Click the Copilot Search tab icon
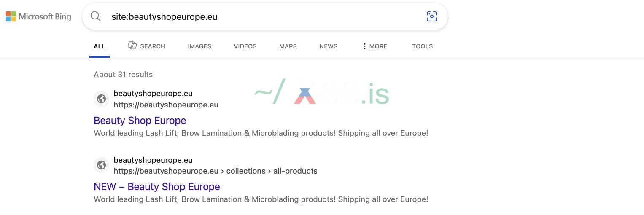This screenshot has width=644, height=215. [132, 46]
